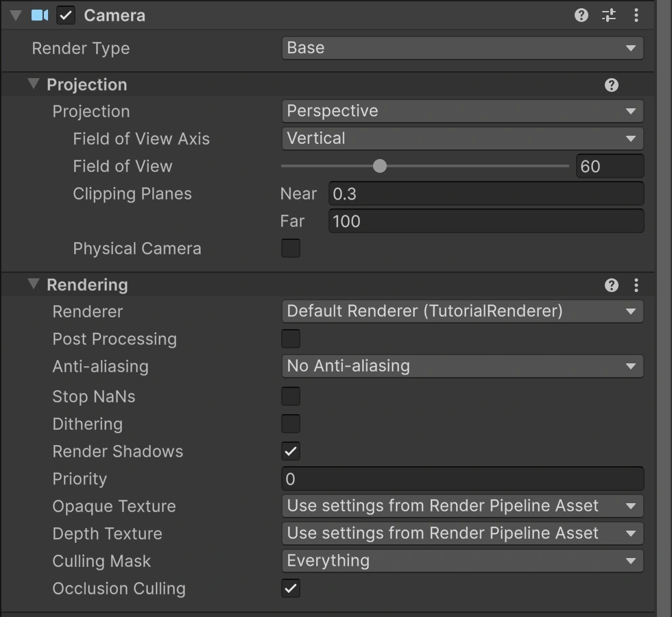The width and height of the screenshot is (672, 617).
Task: Click the Physical Camera label
Action: click(136, 248)
